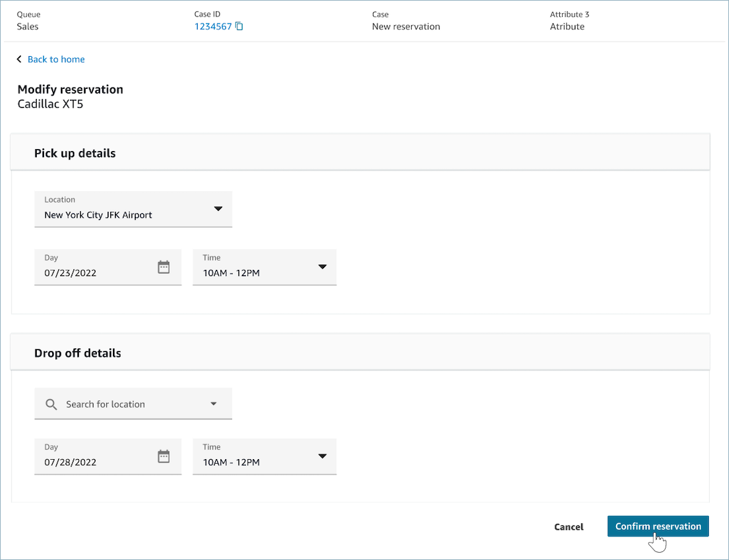This screenshot has height=560, width=729.
Task: Click the back chevron beside Back to home
Action: point(19,59)
